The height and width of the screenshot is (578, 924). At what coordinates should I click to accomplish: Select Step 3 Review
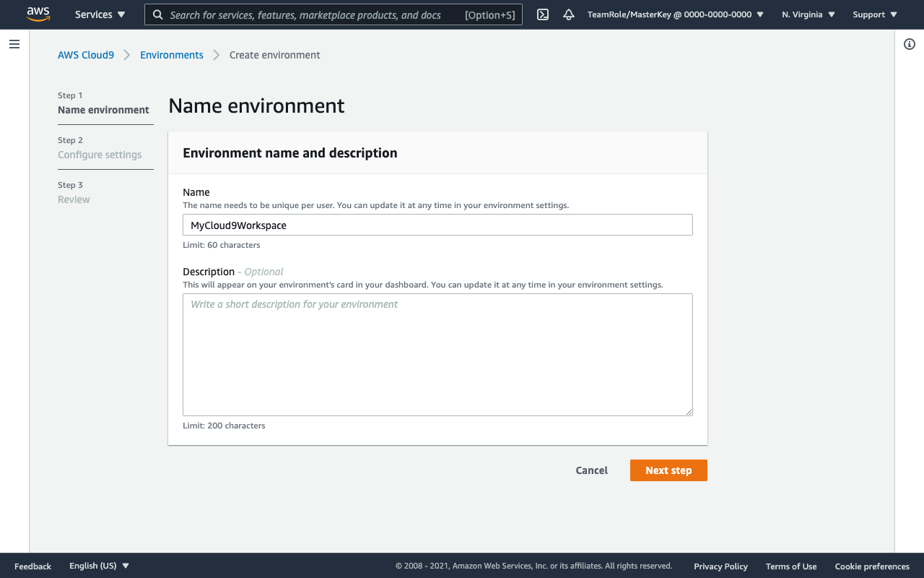coord(74,192)
